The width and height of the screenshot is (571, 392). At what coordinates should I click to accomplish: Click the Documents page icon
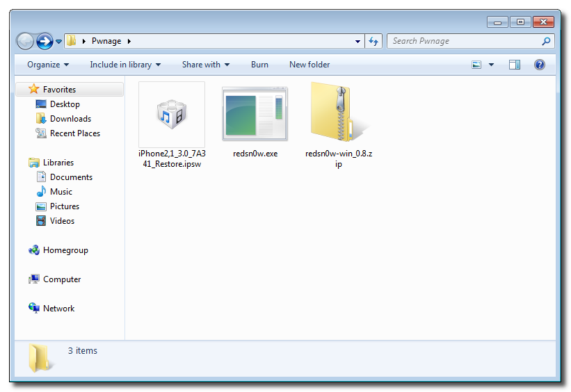(41, 177)
